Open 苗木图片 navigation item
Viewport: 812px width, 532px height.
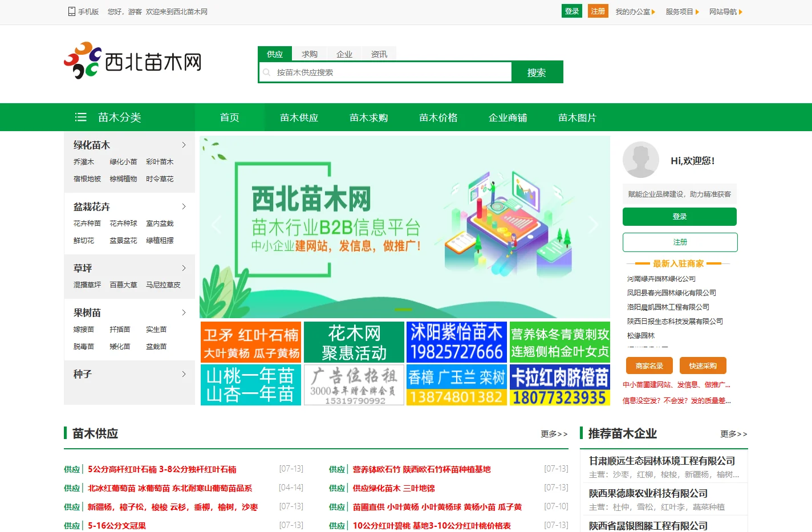coord(578,117)
